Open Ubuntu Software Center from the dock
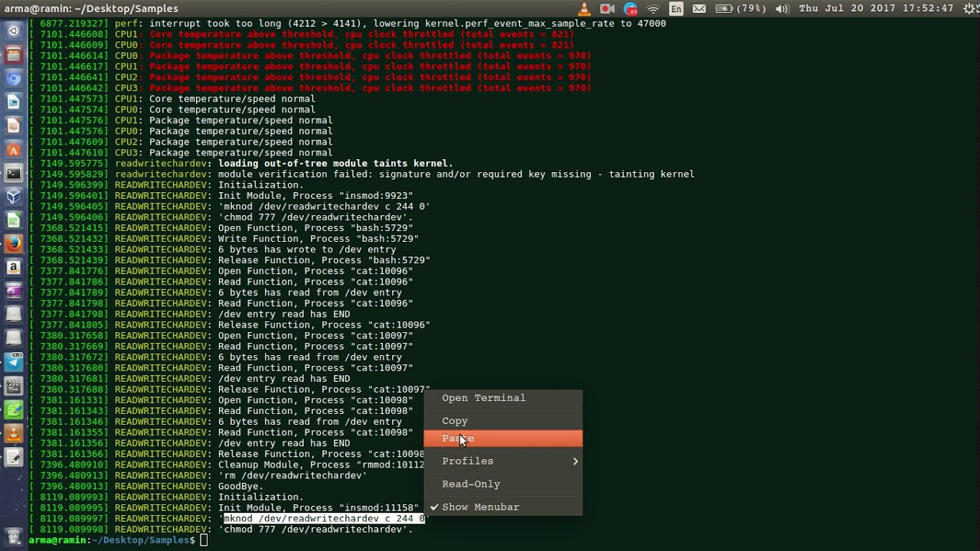Image resolution: width=980 pixels, height=551 pixels. coord(13,149)
